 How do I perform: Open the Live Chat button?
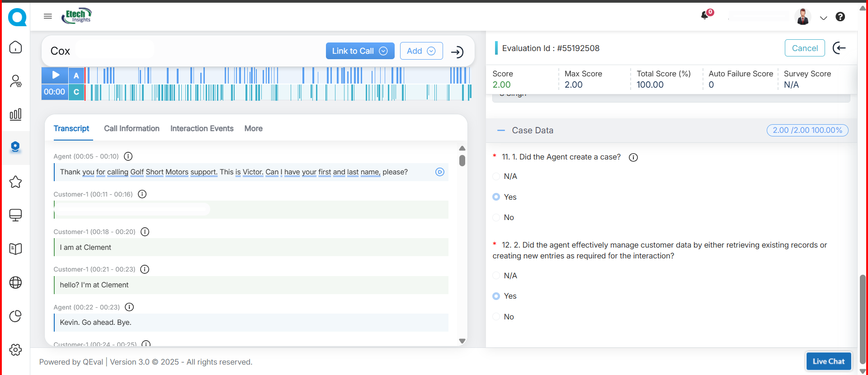(828, 361)
